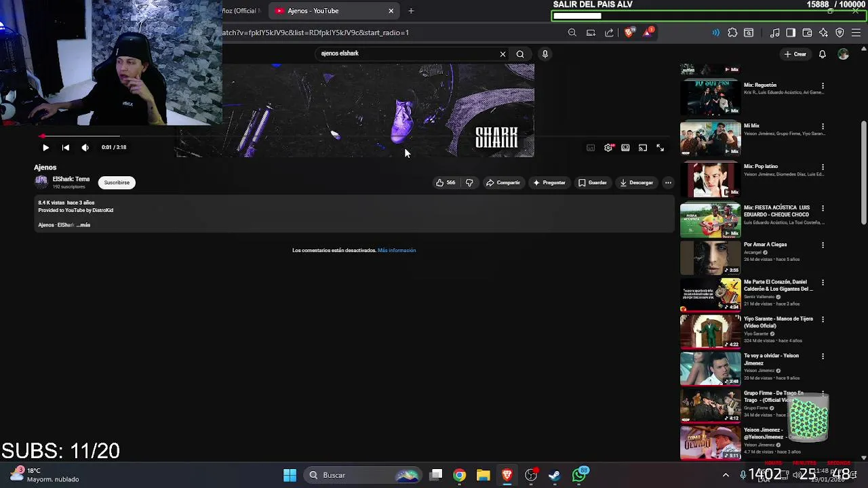This screenshot has width=868, height=488.
Task: Toggle the browser sidebar panel
Action: point(791,33)
